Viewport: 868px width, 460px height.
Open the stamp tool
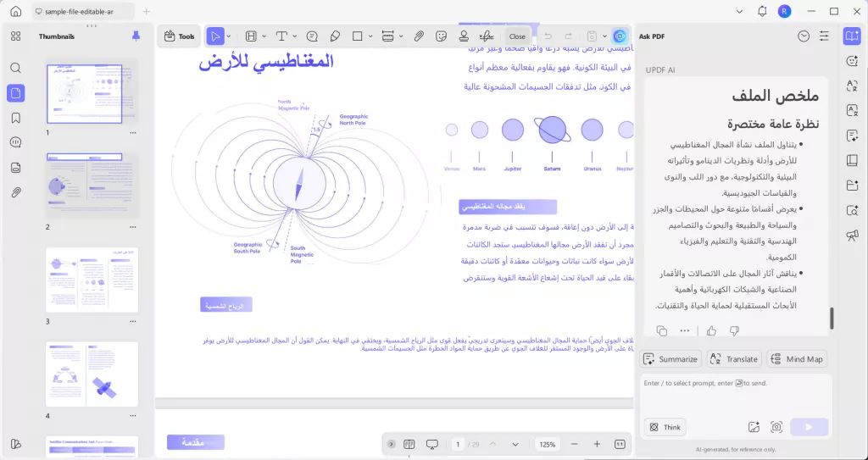coord(464,36)
